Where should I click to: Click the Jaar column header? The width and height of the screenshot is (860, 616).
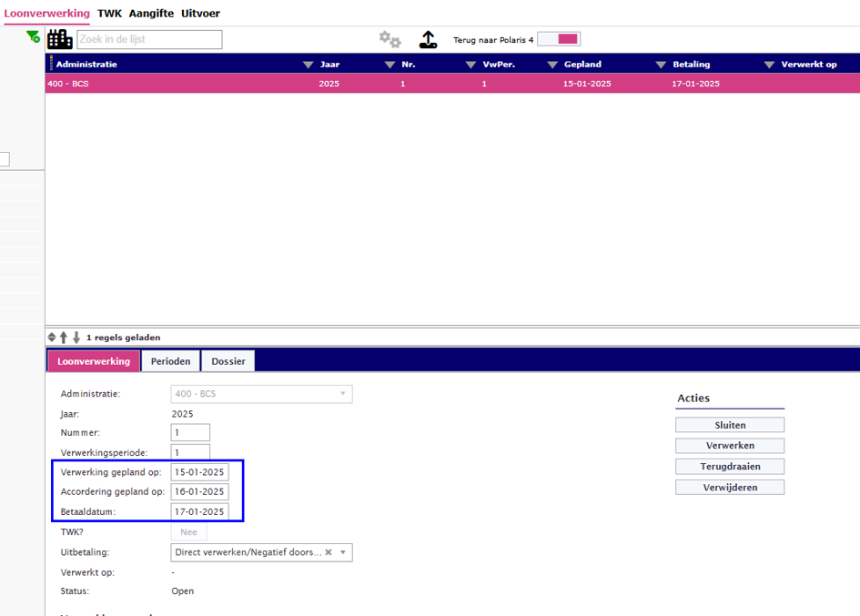[x=329, y=65]
